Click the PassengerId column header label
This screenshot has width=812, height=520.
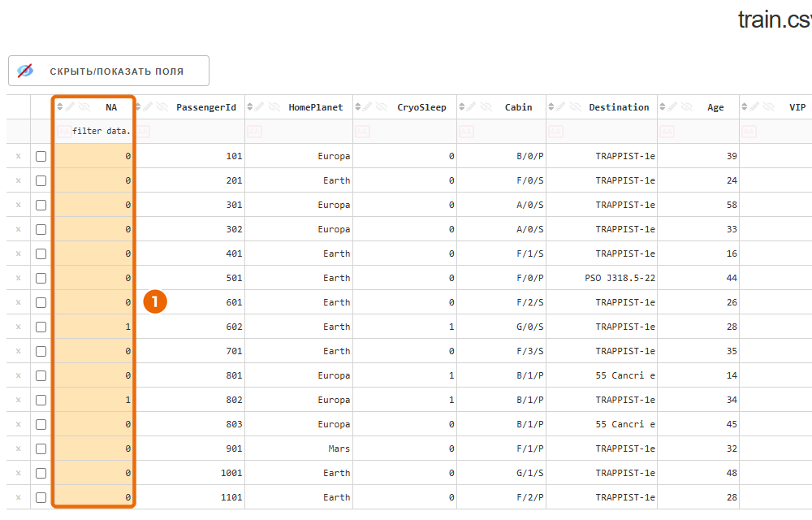click(x=206, y=107)
